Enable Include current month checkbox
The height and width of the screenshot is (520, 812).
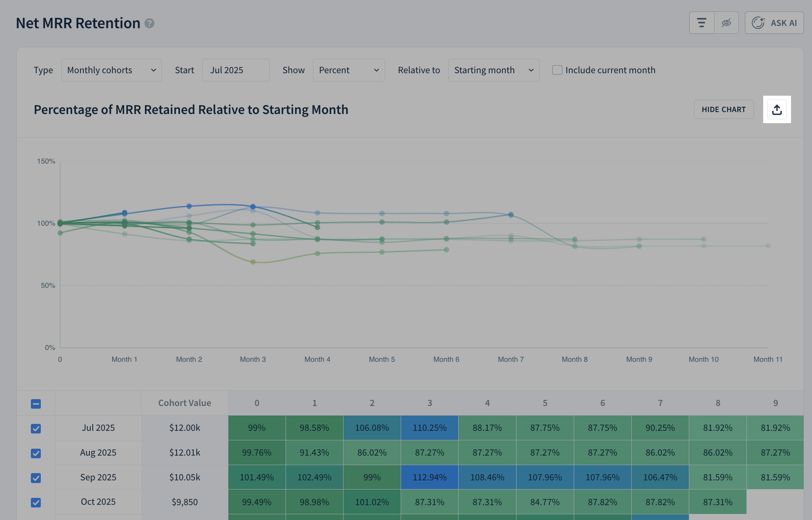pyautogui.click(x=557, y=70)
